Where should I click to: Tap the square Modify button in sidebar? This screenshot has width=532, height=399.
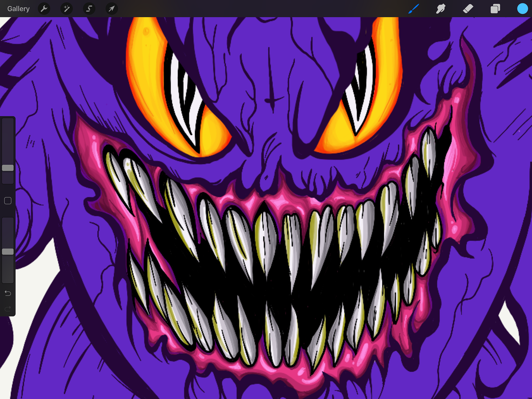pyautogui.click(x=8, y=201)
